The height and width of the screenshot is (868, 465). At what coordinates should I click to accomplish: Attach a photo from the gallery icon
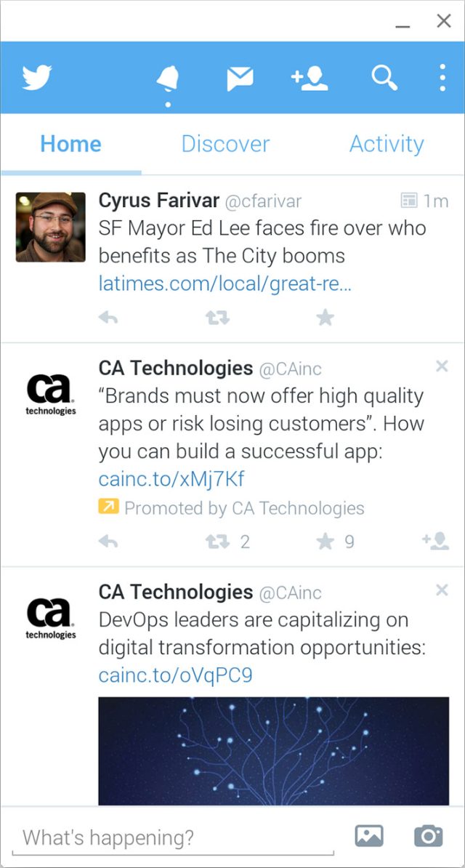[x=369, y=836]
